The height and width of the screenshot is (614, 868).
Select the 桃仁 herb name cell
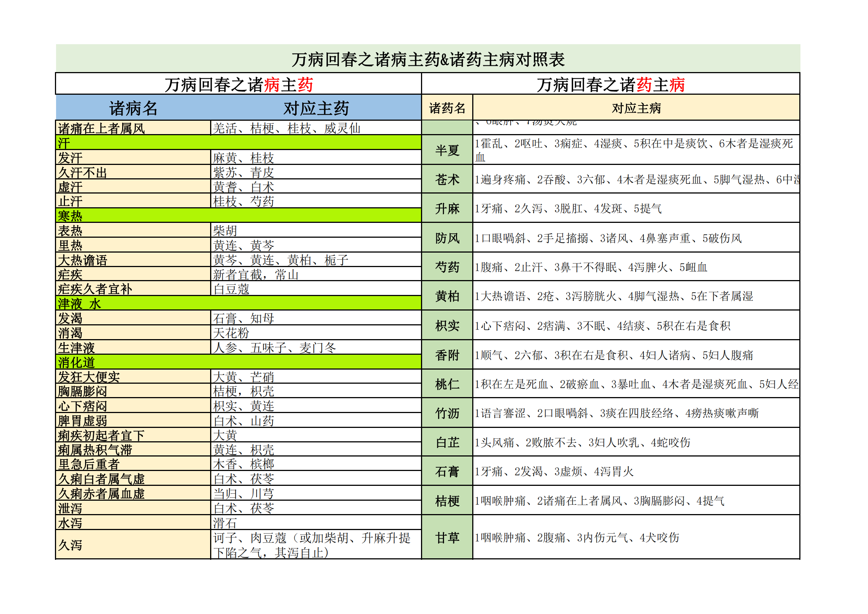coord(447,384)
